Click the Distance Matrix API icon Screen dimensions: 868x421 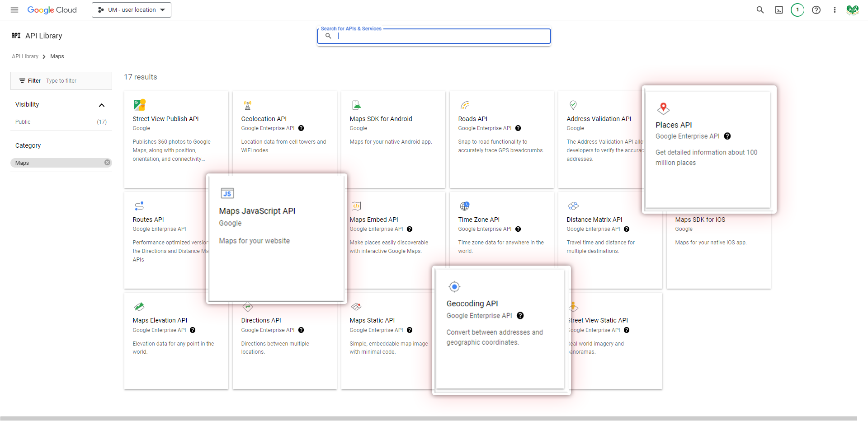point(573,206)
